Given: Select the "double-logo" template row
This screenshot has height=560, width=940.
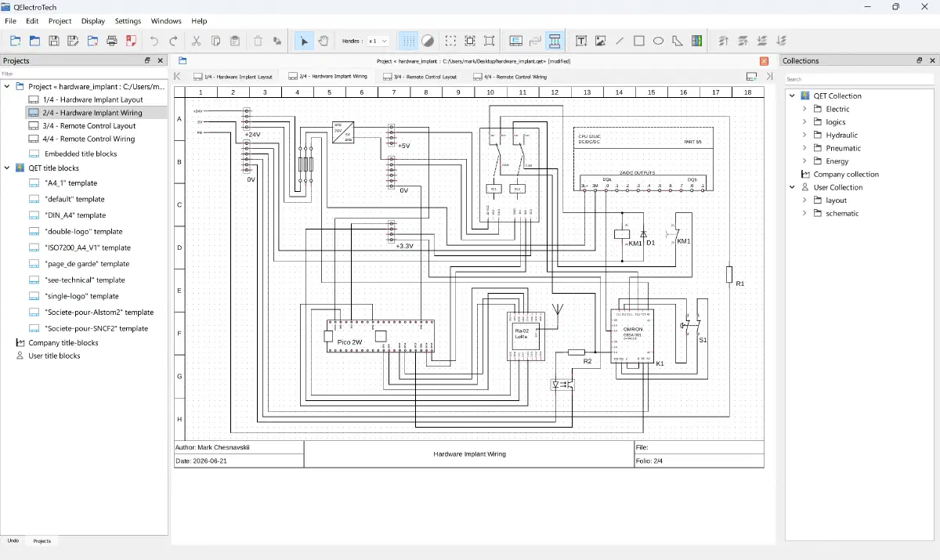Looking at the screenshot, I should 83,231.
